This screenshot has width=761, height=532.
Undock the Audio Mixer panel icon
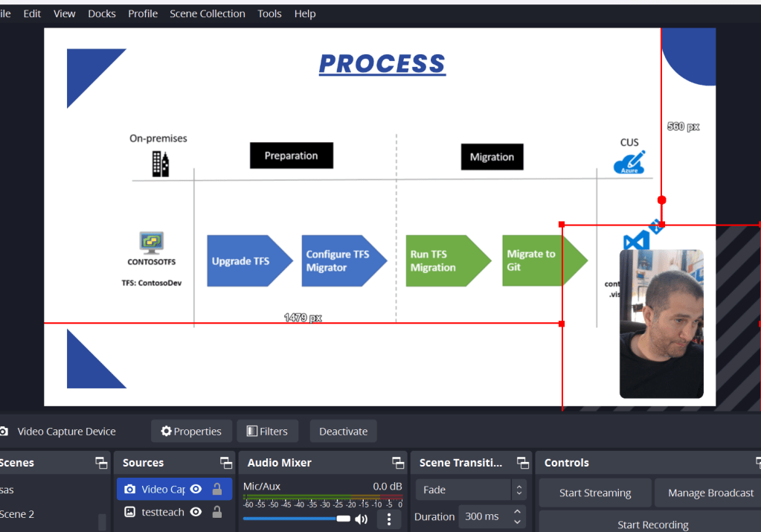(399, 463)
